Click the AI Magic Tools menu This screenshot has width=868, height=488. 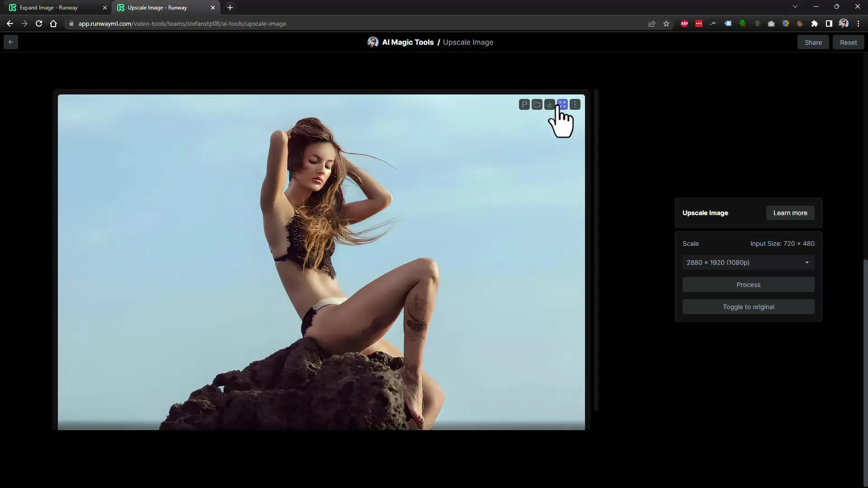pyautogui.click(x=408, y=42)
